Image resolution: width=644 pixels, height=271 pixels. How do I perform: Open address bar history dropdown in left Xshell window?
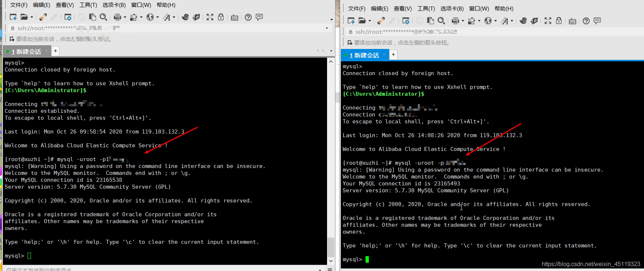pos(327,28)
